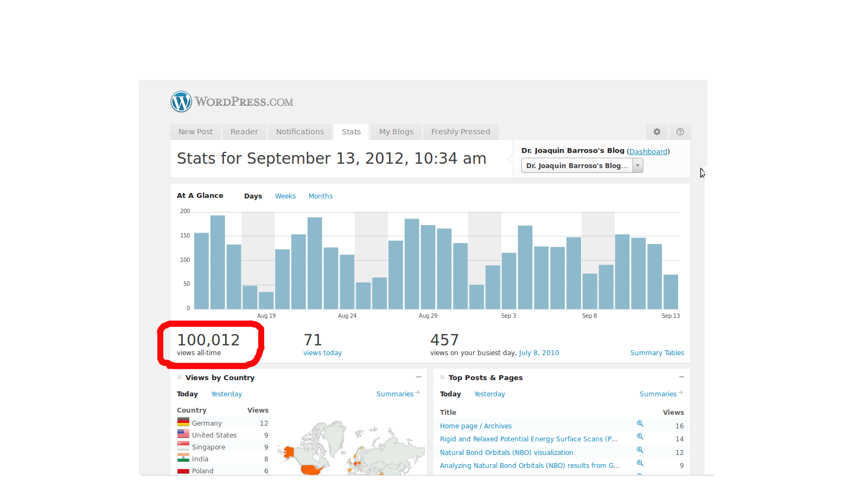Click magnifier icon for Rigid and Relaxed post
This screenshot has width=868, height=488.
[x=640, y=436]
